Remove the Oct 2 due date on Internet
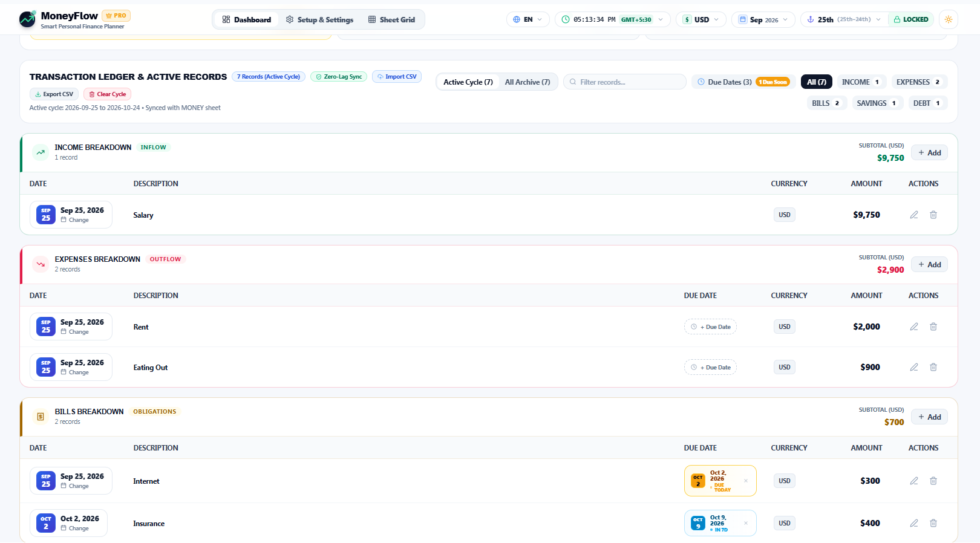The image size is (980, 543). coord(746,481)
